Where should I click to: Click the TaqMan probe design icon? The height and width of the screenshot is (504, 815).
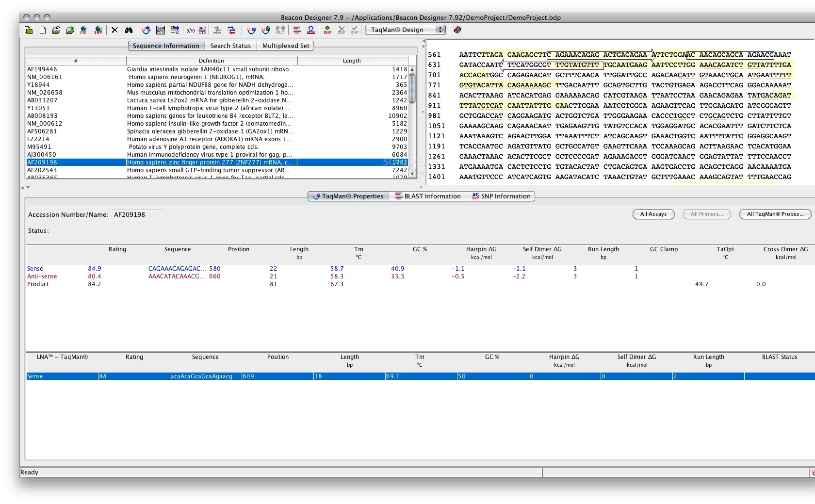pos(251,30)
